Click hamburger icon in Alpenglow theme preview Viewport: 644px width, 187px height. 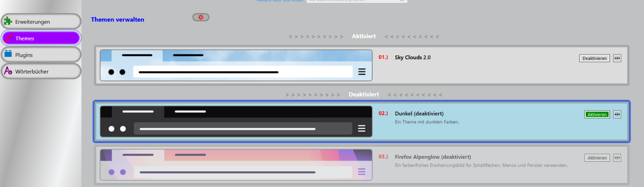pyautogui.click(x=362, y=172)
